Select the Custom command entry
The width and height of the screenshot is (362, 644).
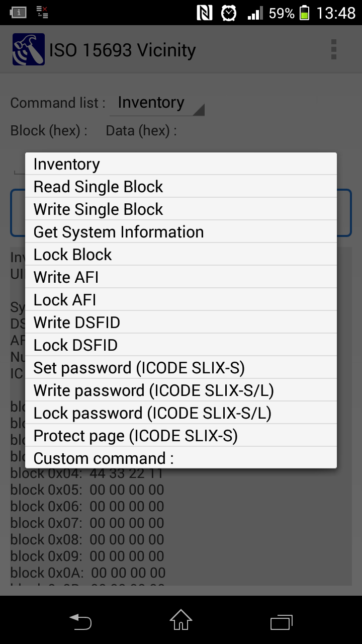181,458
